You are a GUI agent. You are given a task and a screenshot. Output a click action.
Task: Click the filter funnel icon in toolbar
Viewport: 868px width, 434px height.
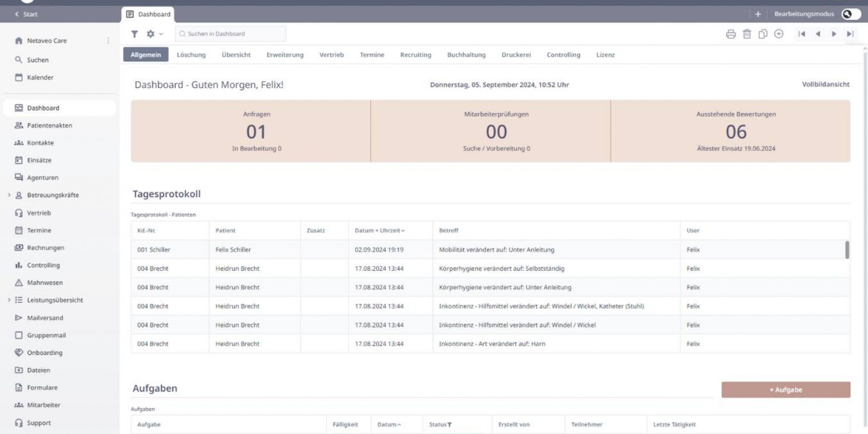[x=135, y=34]
